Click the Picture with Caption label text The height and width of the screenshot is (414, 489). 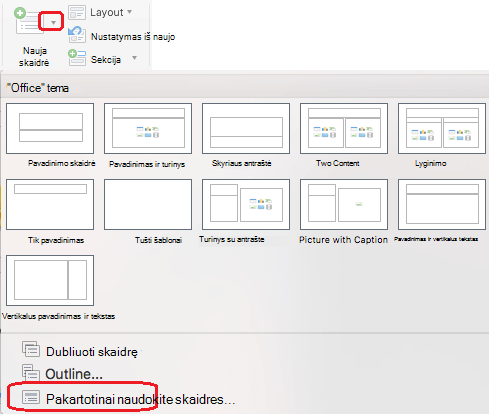[x=343, y=240]
